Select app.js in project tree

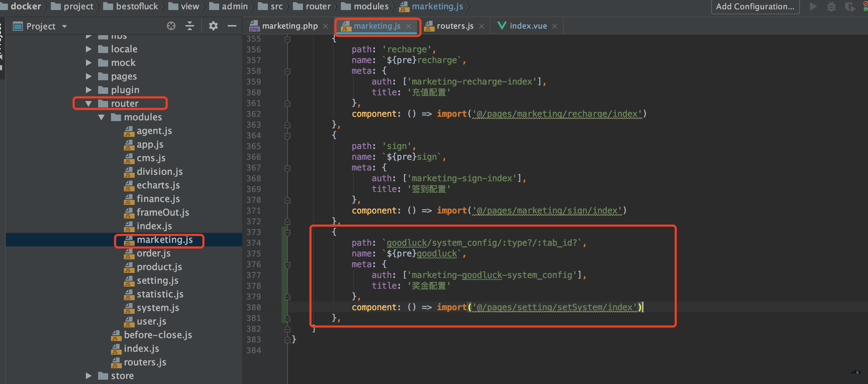pos(144,144)
